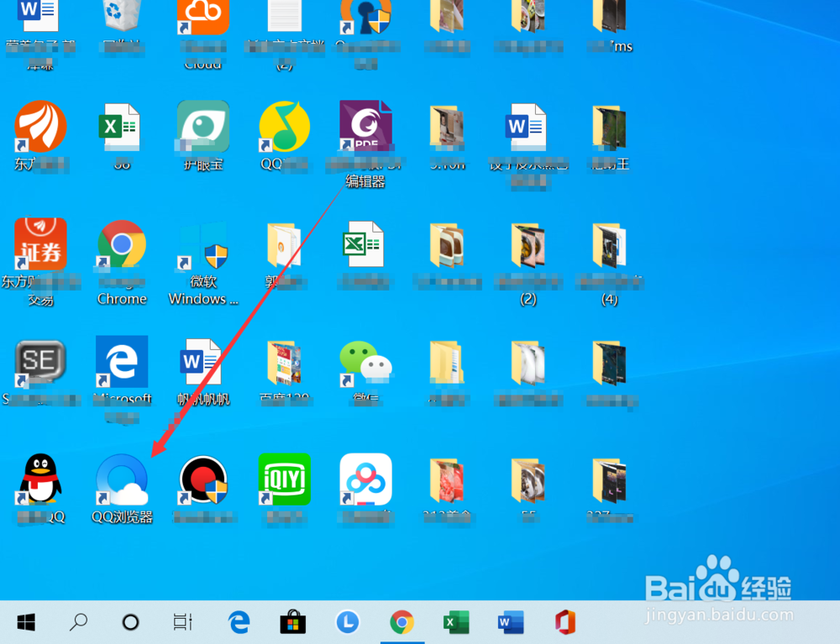Screen dimensions: 840x644
Task: Open the folder whose label starts with 337
Action: [610, 480]
